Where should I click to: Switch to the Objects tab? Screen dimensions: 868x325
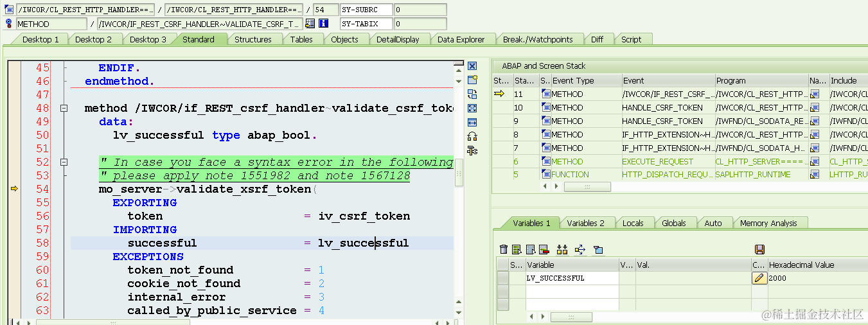[344, 39]
